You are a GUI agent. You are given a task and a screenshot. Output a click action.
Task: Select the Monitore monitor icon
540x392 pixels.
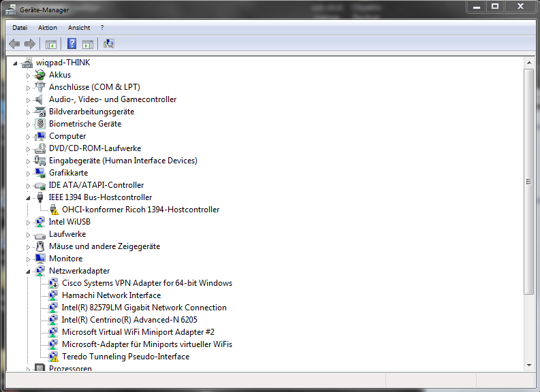click(x=40, y=259)
